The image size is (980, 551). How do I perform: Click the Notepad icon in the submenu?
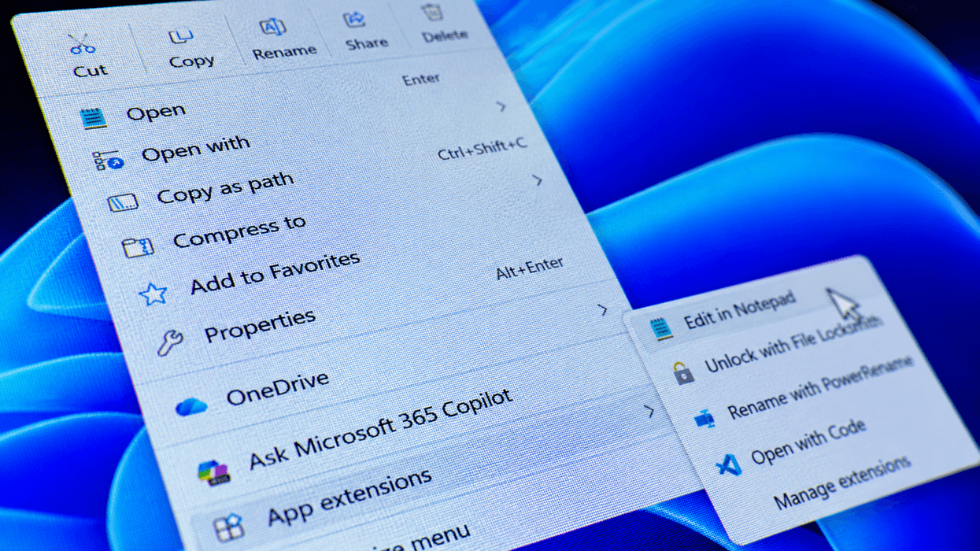tap(662, 328)
